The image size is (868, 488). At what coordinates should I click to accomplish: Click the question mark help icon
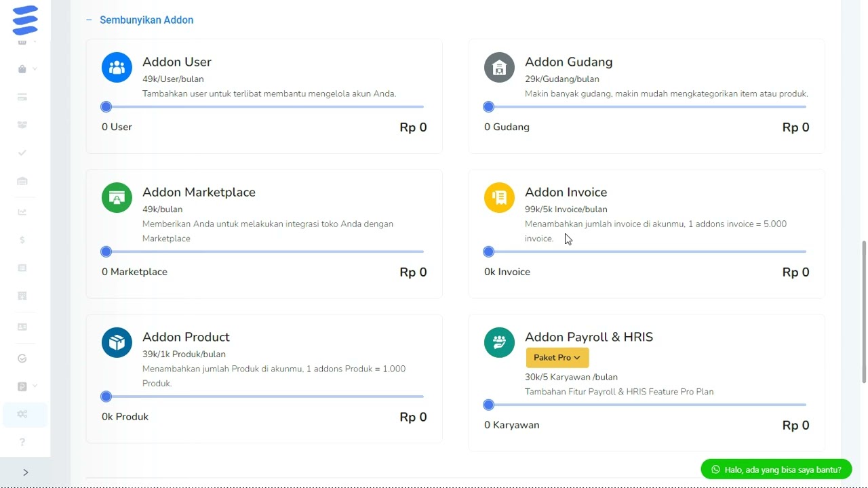[22, 443]
